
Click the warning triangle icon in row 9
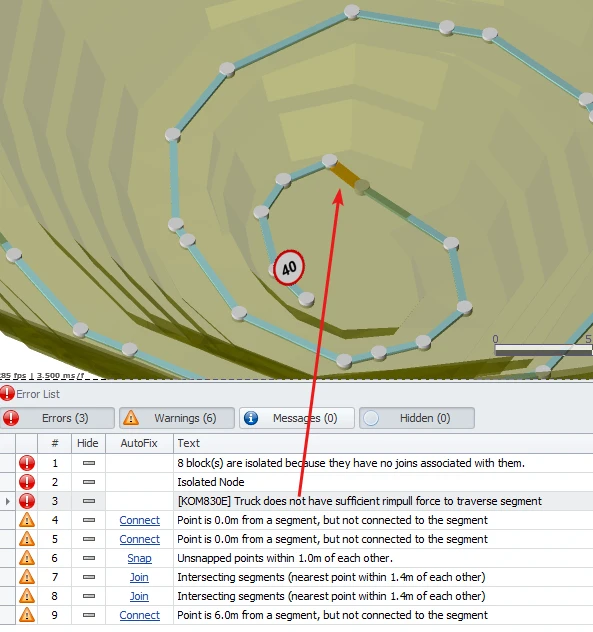[x=27, y=615]
